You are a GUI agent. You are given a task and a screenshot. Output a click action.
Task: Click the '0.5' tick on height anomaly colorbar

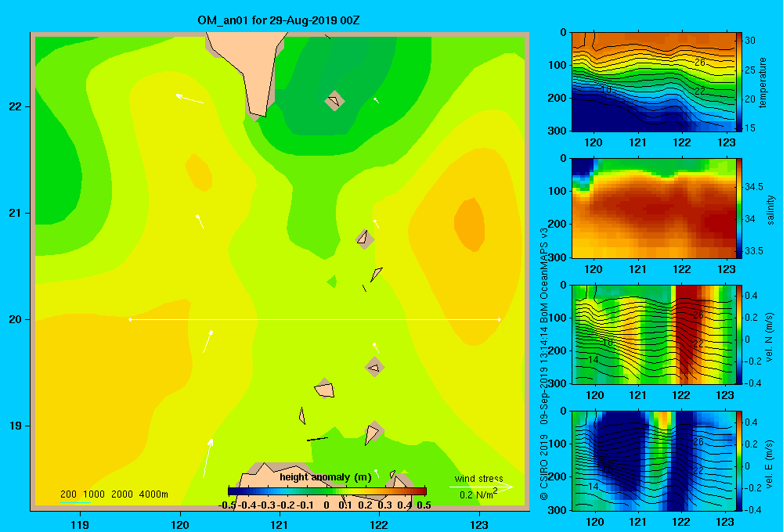click(424, 505)
